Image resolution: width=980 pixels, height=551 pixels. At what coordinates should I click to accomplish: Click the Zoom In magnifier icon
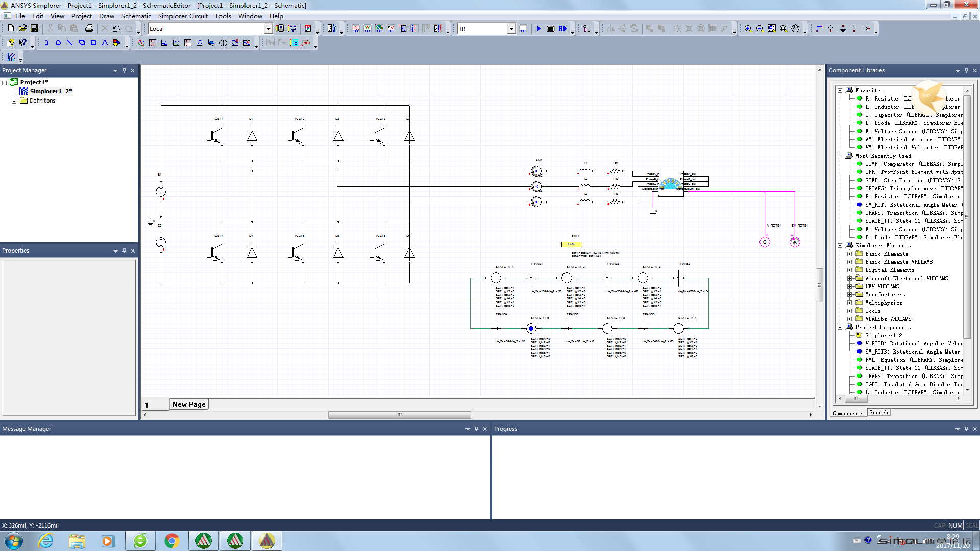tap(748, 29)
